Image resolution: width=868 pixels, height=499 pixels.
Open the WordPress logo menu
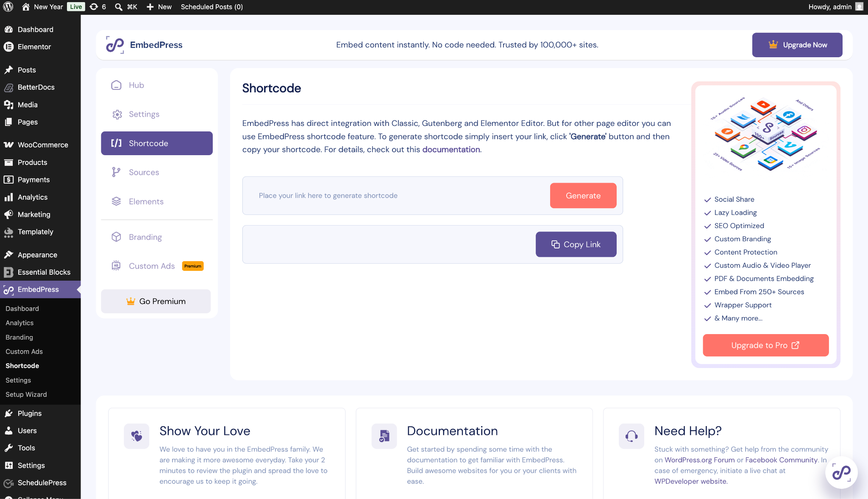[8, 7]
